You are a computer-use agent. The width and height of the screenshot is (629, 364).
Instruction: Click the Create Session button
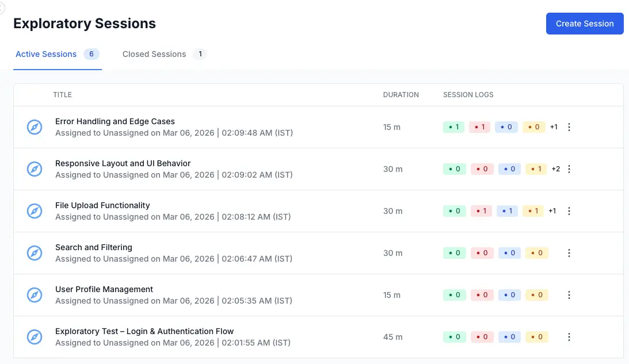pos(584,24)
